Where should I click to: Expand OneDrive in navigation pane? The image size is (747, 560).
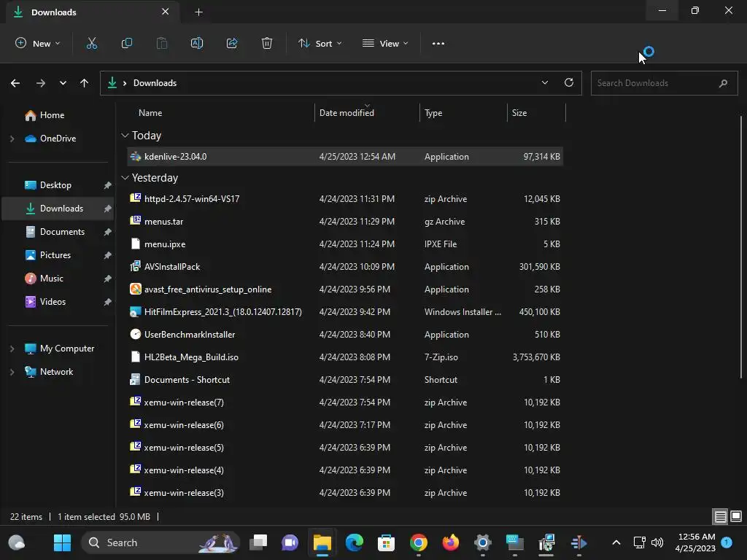click(12, 139)
